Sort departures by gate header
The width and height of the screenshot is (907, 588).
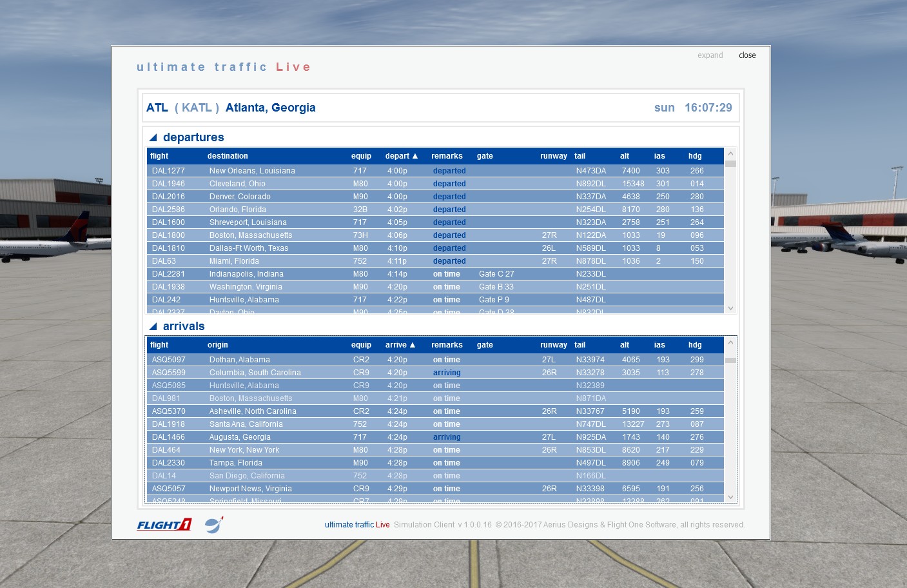coord(485,156)
